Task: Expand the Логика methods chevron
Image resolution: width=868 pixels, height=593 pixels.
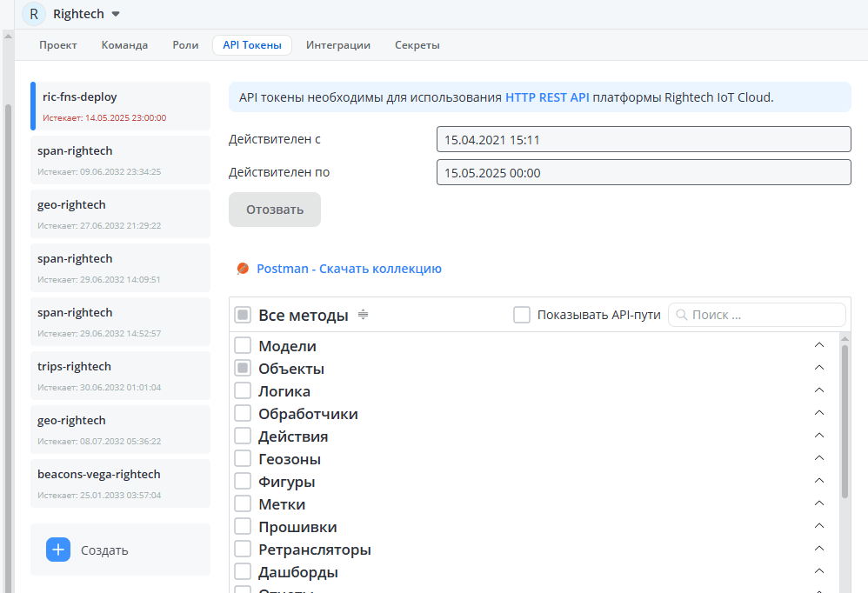Action: click(x=819, y=390)
